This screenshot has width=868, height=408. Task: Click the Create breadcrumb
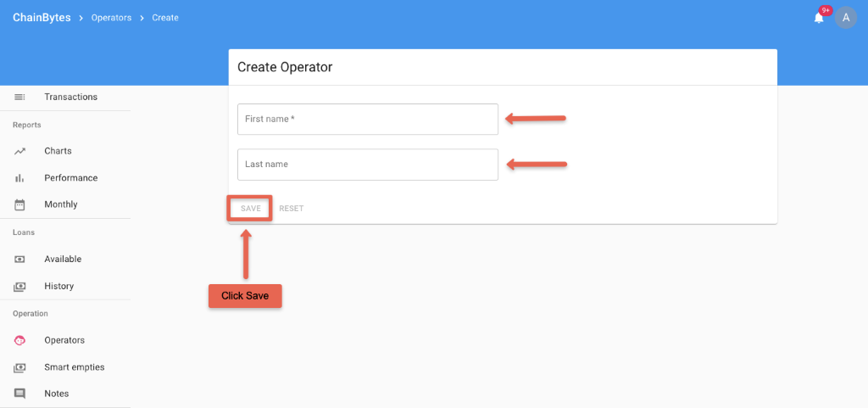[165, 18]
